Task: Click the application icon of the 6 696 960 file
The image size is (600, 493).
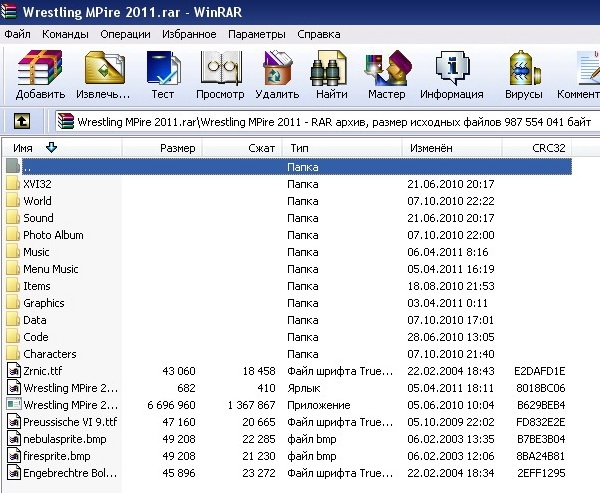Action: click(14, 405)
